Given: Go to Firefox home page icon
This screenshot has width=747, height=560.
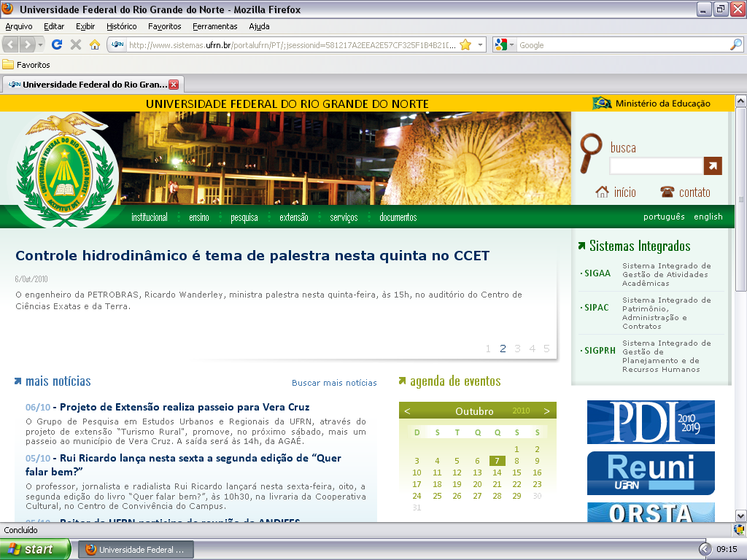Looking at the screenshot, I should click(94, 44).
